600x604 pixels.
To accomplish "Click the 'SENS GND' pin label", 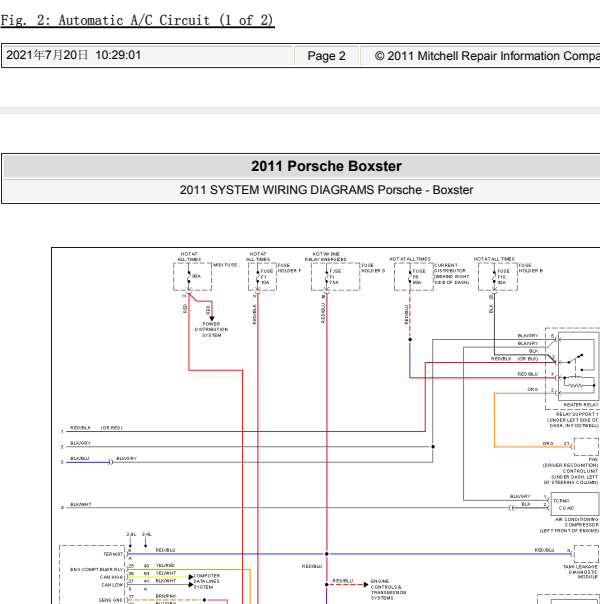I will click(111, 600).
